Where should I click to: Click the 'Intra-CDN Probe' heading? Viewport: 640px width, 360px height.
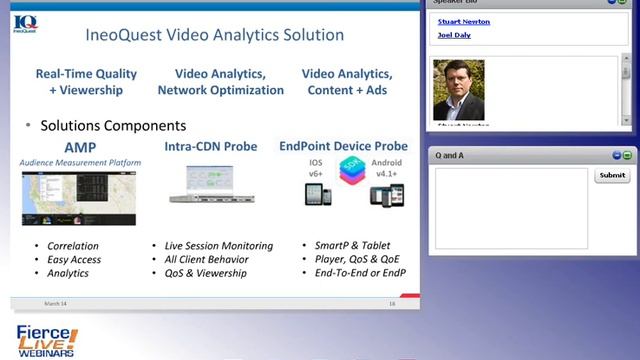coord(211,147)
